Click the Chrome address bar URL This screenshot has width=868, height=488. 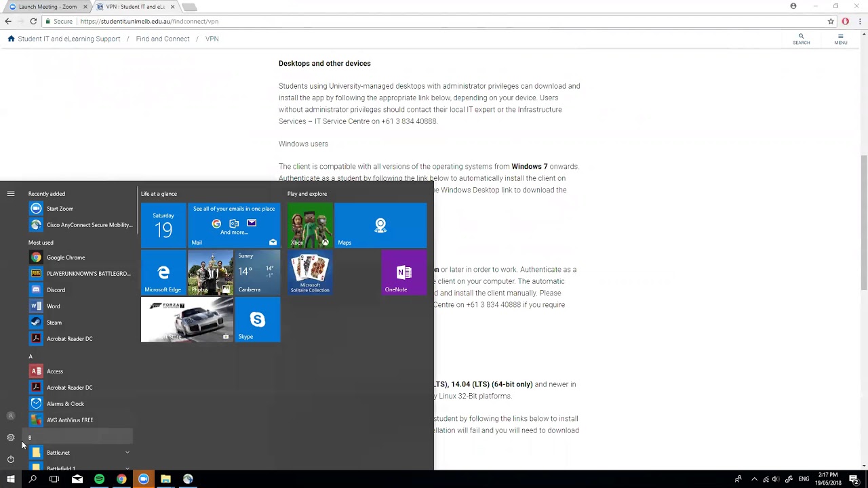pos(149,22)
